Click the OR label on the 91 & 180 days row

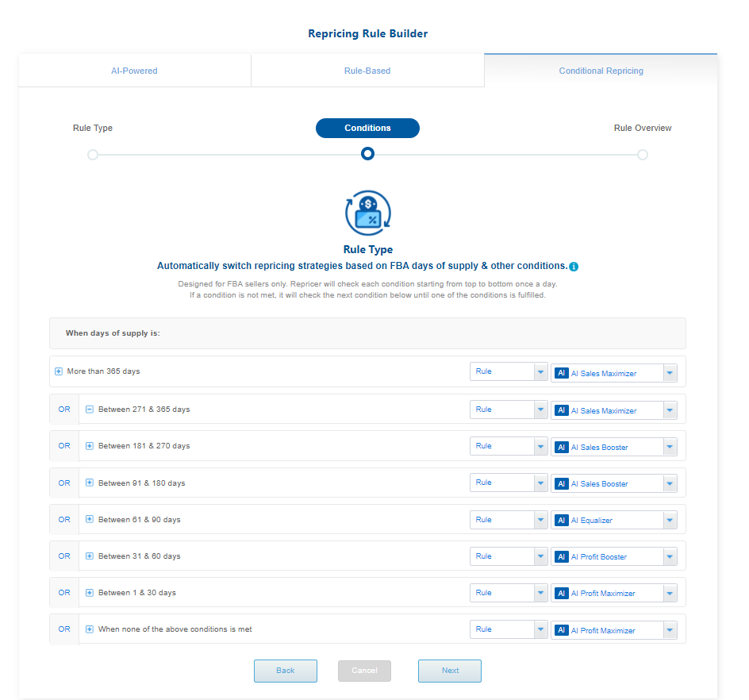(x=64, y=483)
